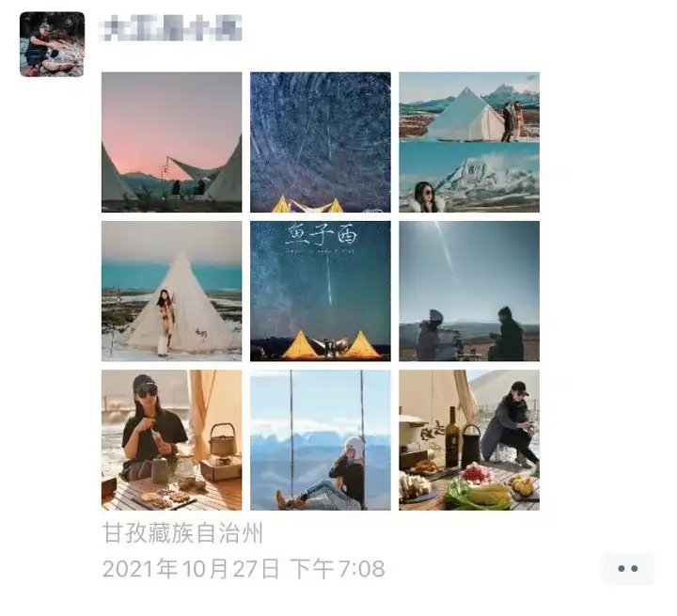Click the glowing yellow tents in poster

331,345
